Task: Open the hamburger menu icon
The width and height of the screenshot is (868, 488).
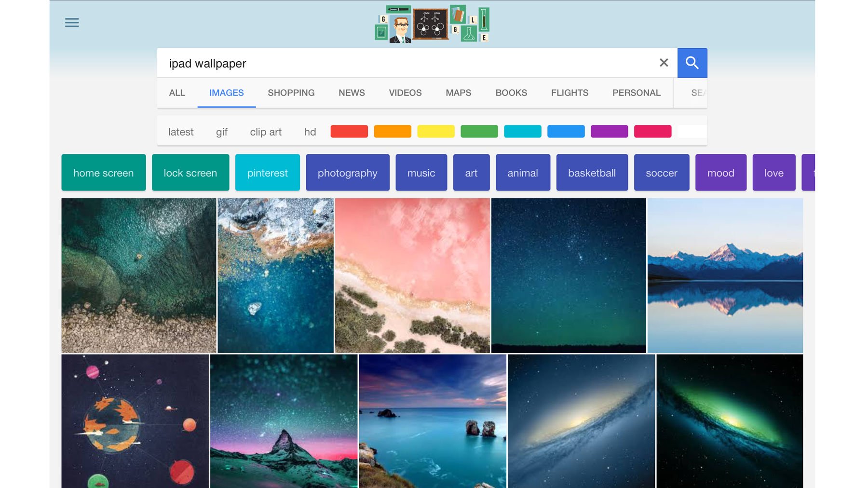Action: click(x=72, y=23)
